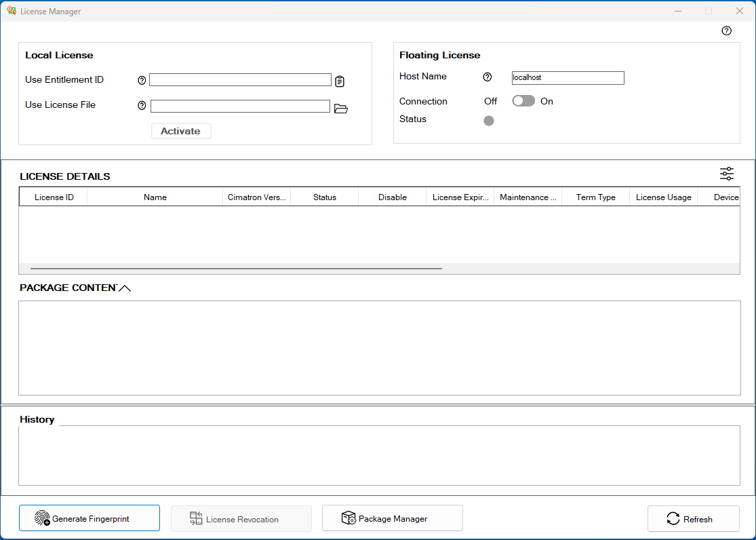Screen dimensions: 756x540
Task: Open the Package Manager
Action: pyautogui.click(x=393, y=518)
